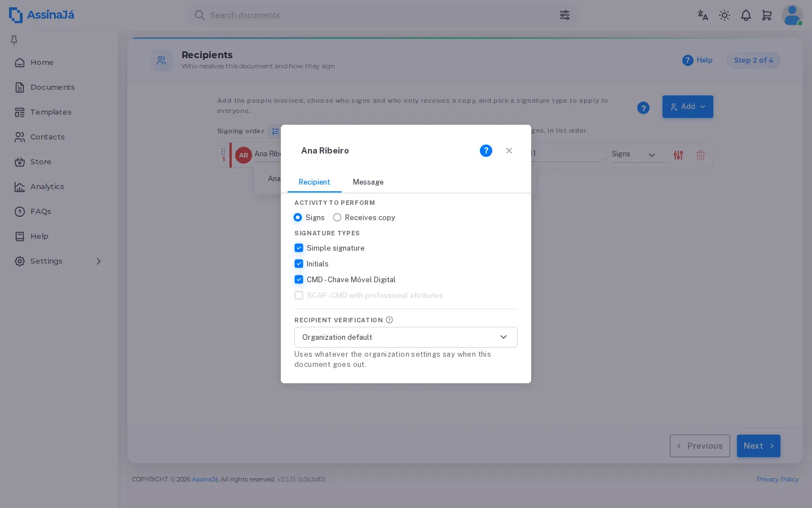Viewport: 812px width, 508px height.
Task: Open the shopping cart icon
Action: coord(767,15)
